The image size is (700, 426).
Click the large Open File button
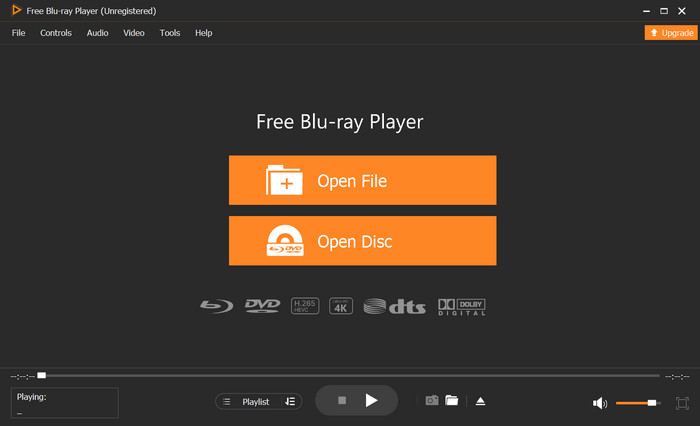[x=362, y=180]
